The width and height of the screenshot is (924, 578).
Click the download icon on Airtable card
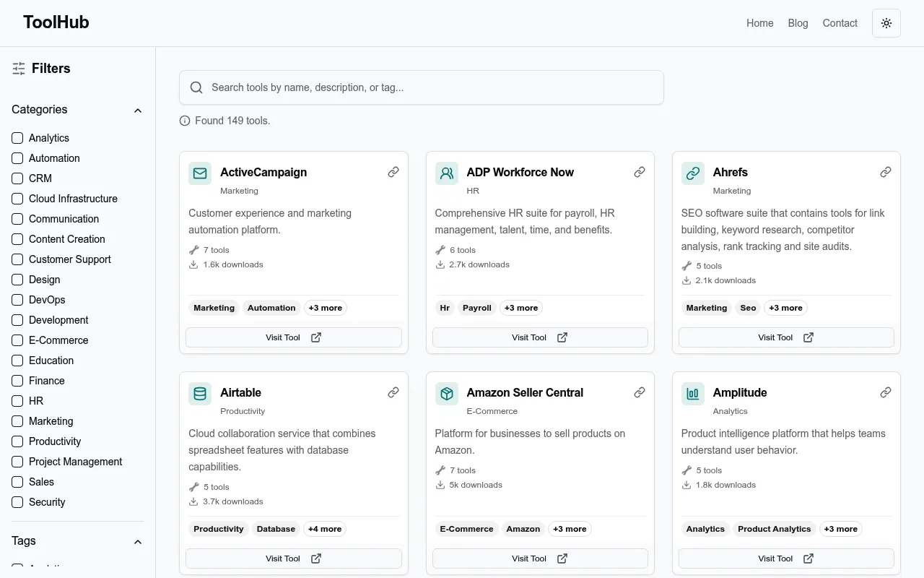[x=193, y=501]
